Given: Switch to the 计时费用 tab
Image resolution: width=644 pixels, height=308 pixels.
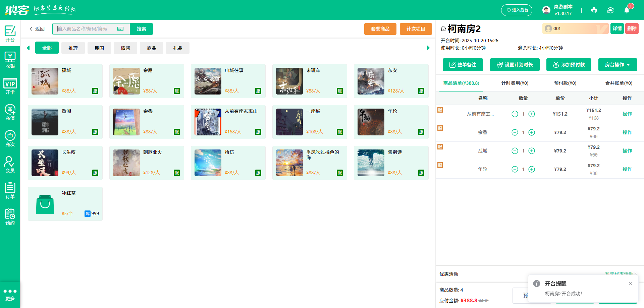Looking at the screenshot, I should tap(514, 83).
